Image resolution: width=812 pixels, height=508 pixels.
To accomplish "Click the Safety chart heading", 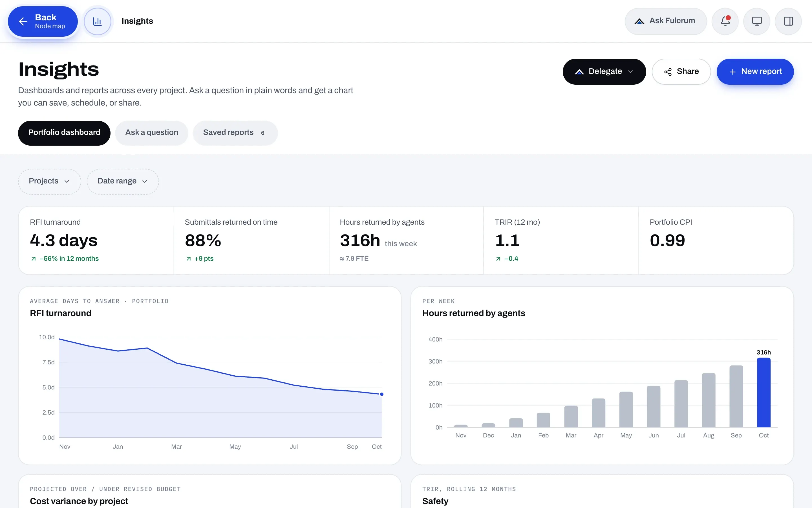I will point(435,501).
